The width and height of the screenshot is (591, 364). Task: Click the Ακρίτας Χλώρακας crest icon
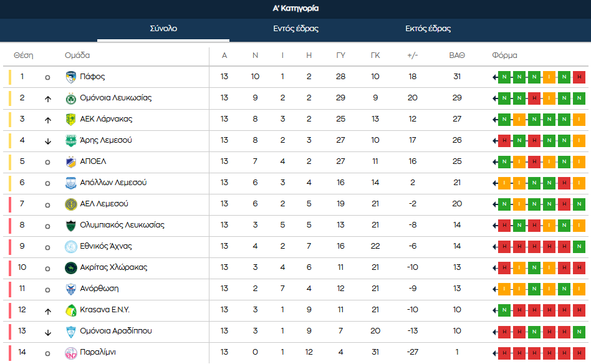click(70, 268)
